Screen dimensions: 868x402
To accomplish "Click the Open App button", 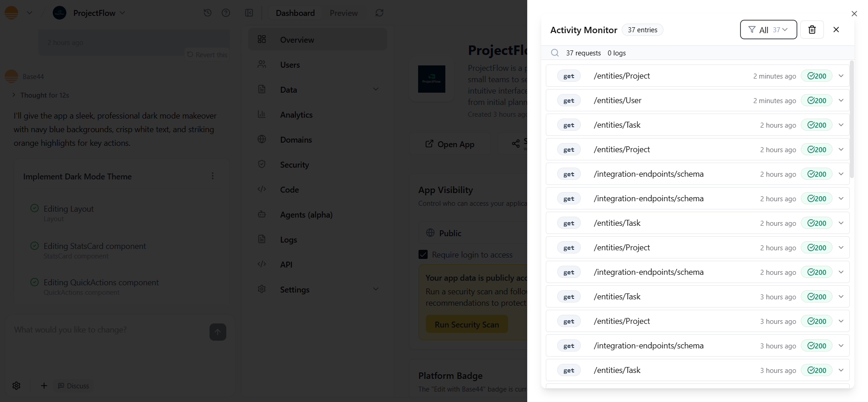I will point(450,144).
